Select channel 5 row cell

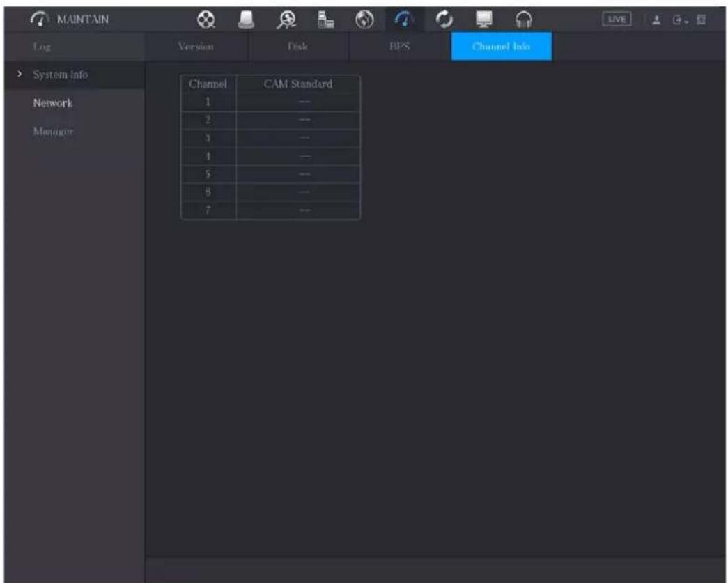coord(208,174)
